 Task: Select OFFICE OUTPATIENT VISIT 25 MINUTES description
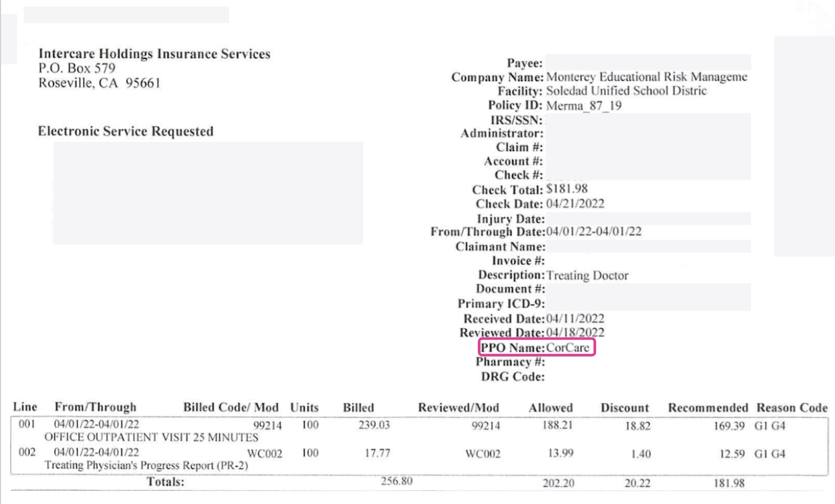click(152, 437)
